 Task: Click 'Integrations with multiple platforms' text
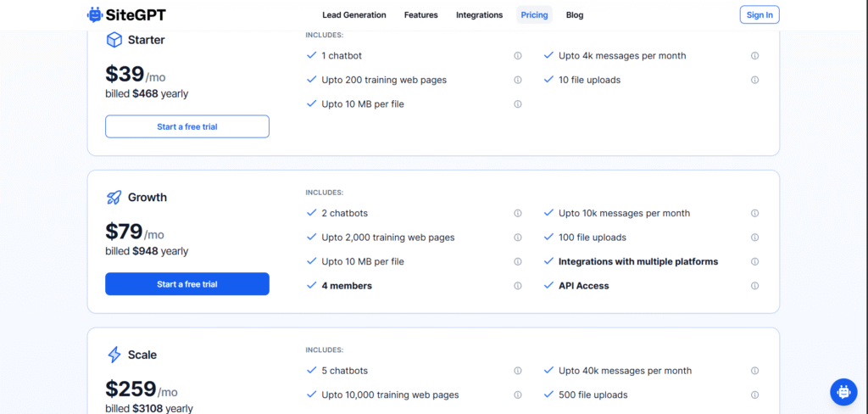pyautogui.click(x=638, y=261)
